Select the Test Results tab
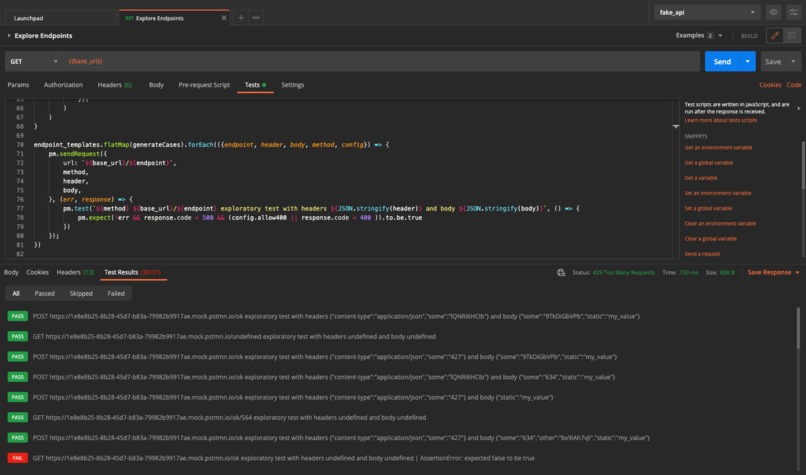Image resolution: width=806 pixels, height=475 pixels. pyautogui.click(x=133, y=272)
